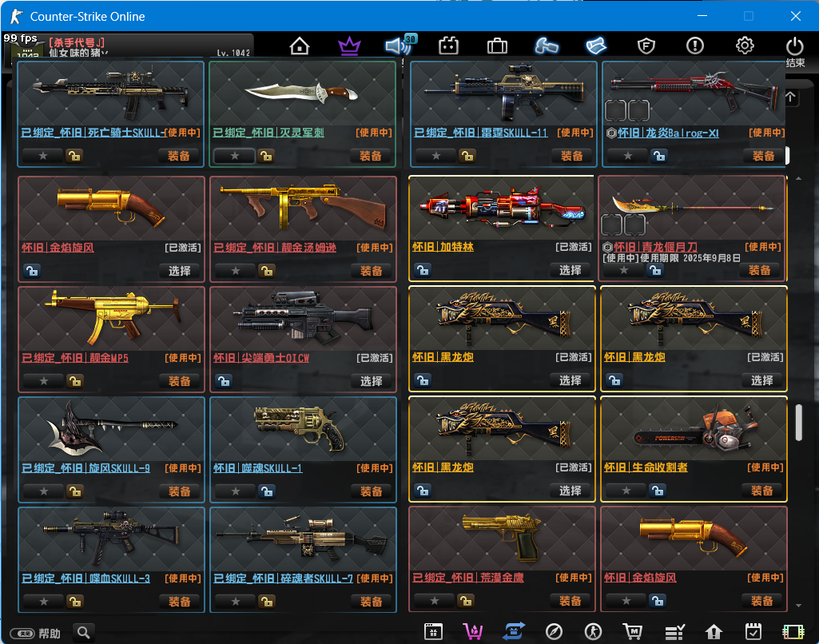Open the calendar check-in icon

(753, 632)
